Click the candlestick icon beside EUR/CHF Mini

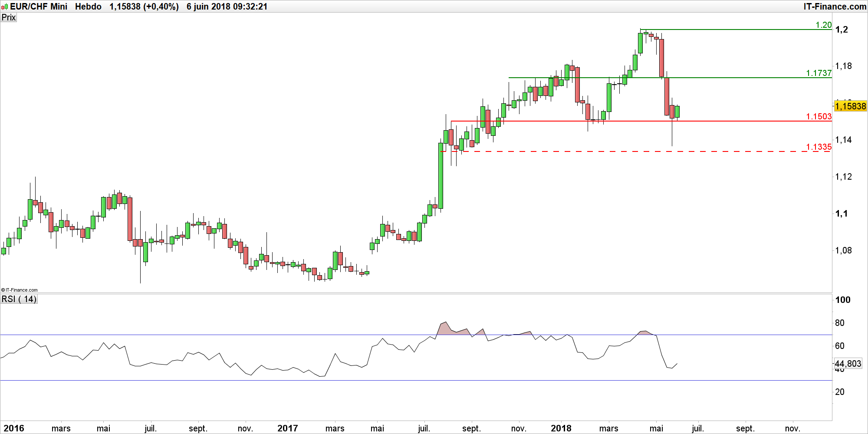click(x=5, y=7)
